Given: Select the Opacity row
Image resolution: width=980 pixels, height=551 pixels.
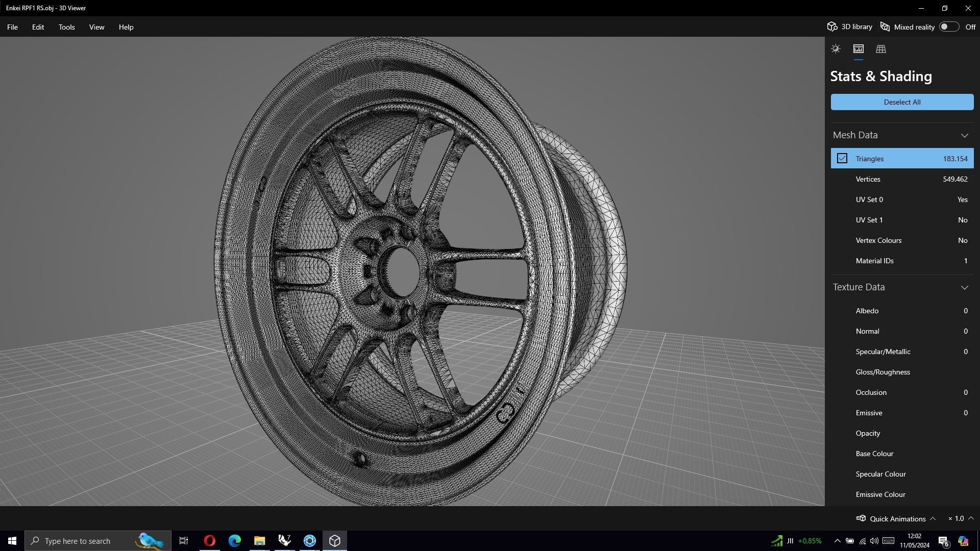Looking at the screenshot, I should point(902,433).
